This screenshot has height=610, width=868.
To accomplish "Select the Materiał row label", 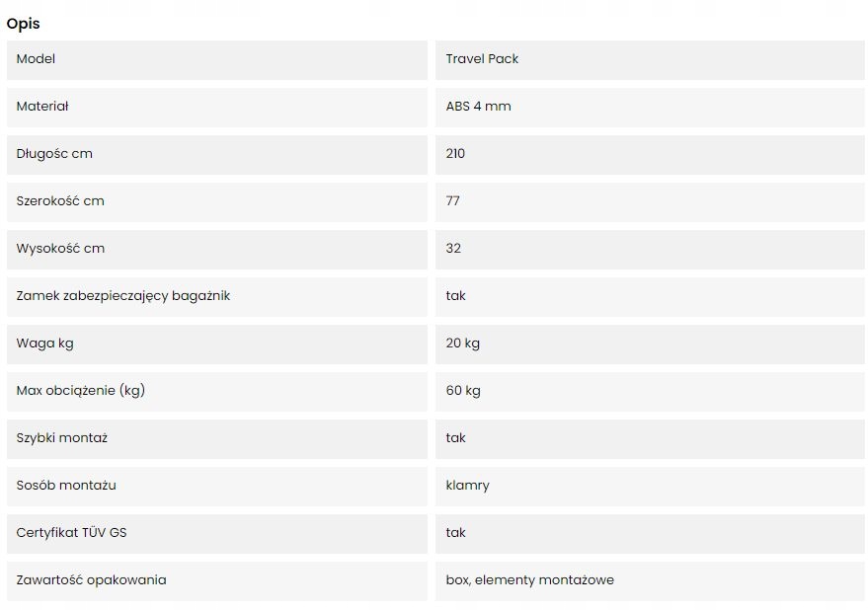I will 42,107.
